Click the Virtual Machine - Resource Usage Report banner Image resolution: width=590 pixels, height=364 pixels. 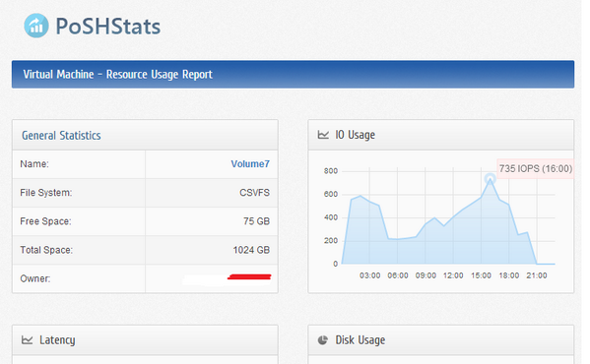click(x=293, y=75)
